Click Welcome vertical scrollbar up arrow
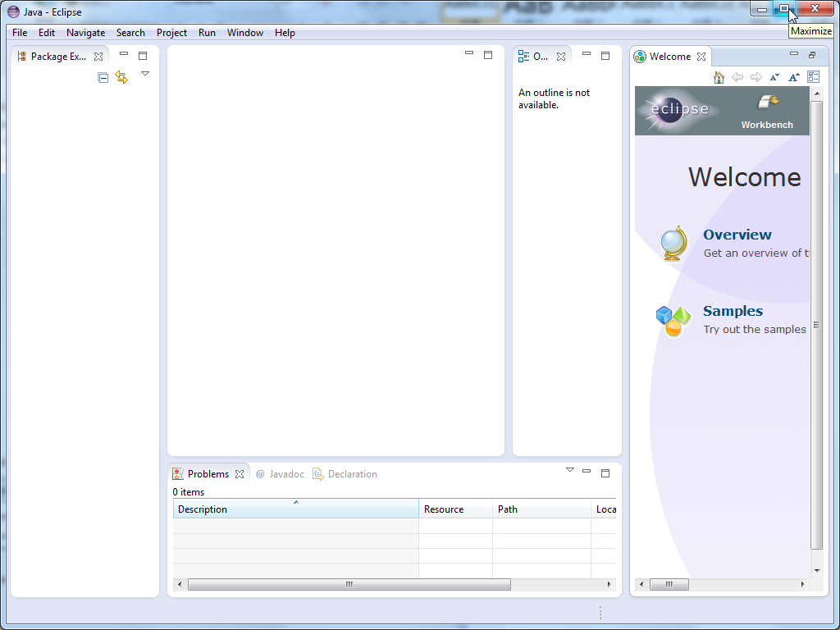840x630 pixels. click(817, 94)
